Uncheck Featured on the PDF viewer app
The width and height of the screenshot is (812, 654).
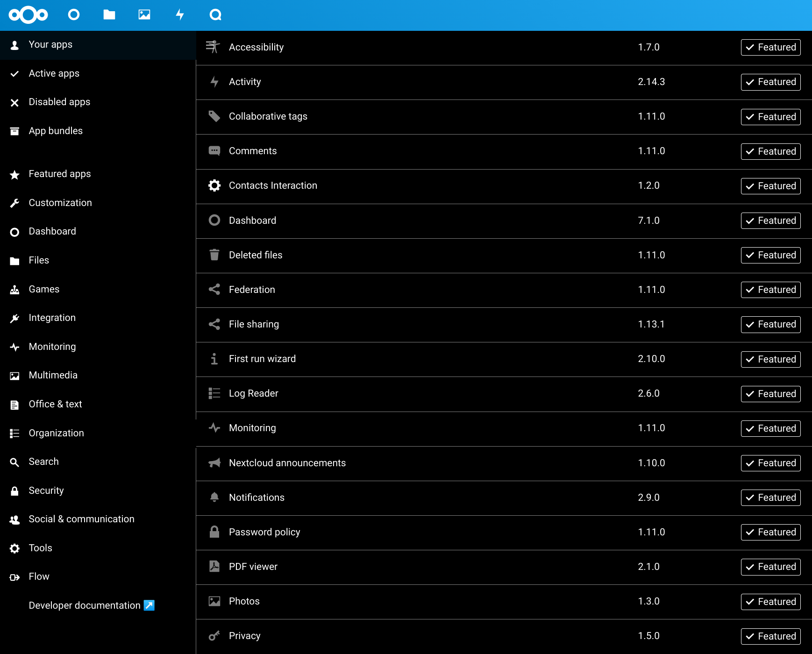[770, 567]
